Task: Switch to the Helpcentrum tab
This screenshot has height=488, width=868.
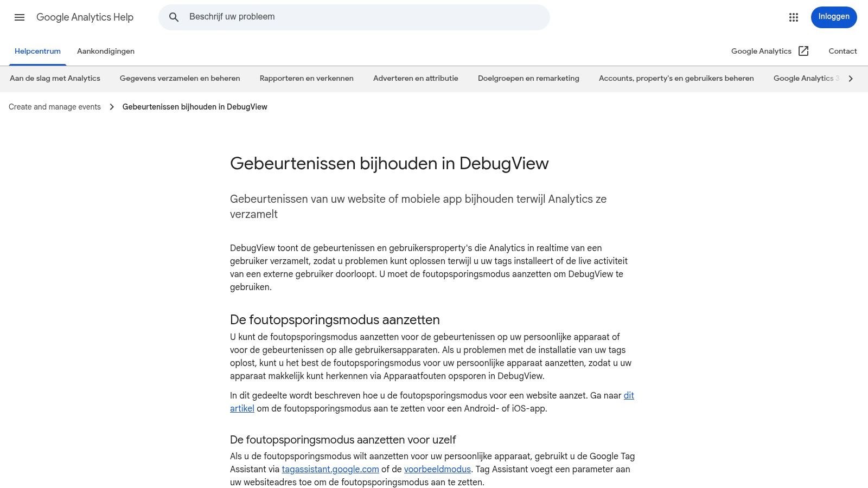Action: (x=37, y=51)
